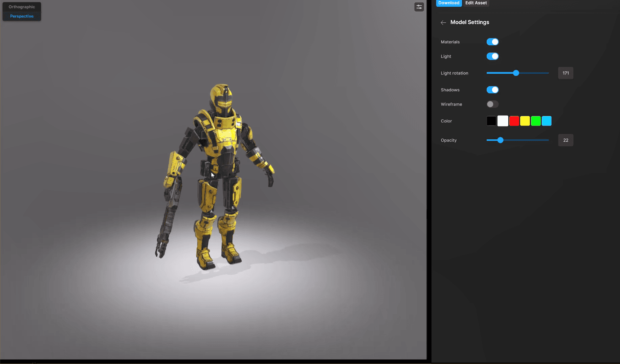Click the Download button
This screenshot has height=364, width=620.
point(449,3)
